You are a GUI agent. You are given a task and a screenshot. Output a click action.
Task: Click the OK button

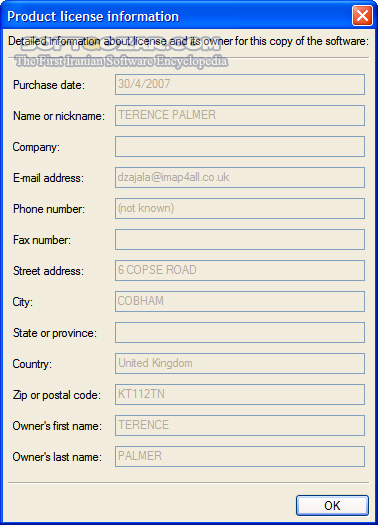[x=332, y=505]
